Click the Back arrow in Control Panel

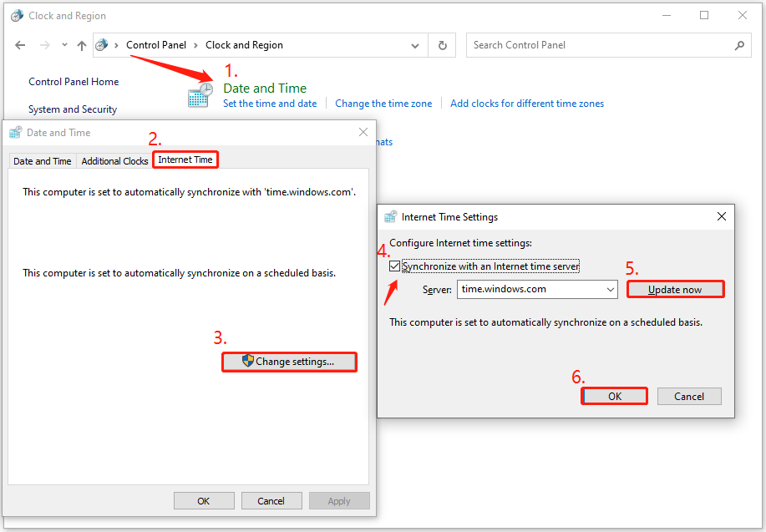pyautogui.click(x=20, y=45)
